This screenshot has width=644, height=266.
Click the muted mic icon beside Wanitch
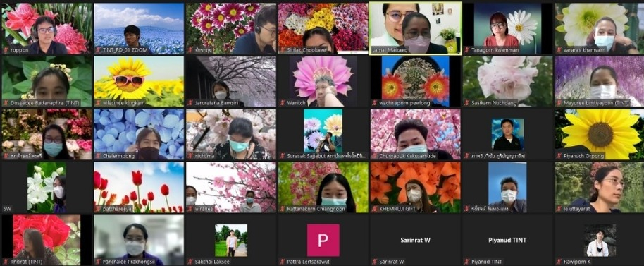tap(283, 103)
